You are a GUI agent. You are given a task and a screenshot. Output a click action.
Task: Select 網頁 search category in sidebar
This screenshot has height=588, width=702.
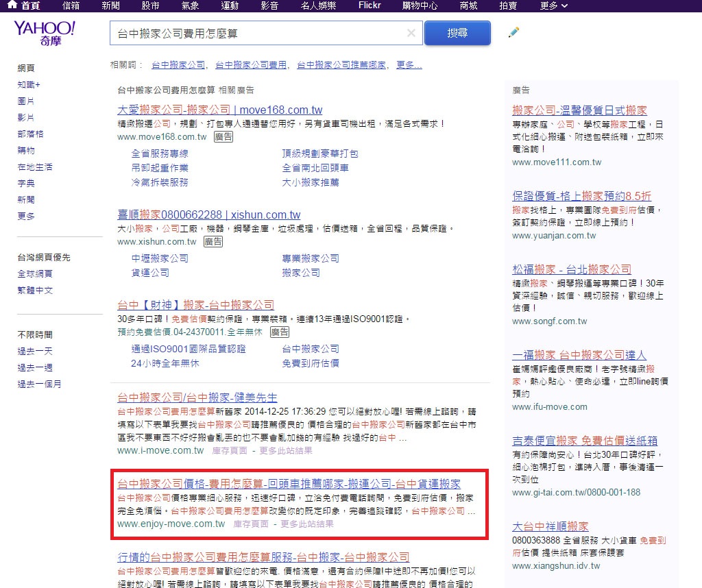pos(26,68)
